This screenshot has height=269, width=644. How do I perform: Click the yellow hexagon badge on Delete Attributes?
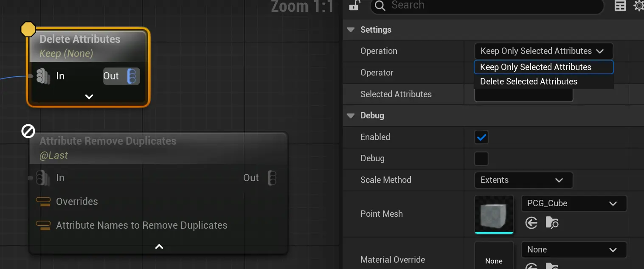(x=28, y=29)
